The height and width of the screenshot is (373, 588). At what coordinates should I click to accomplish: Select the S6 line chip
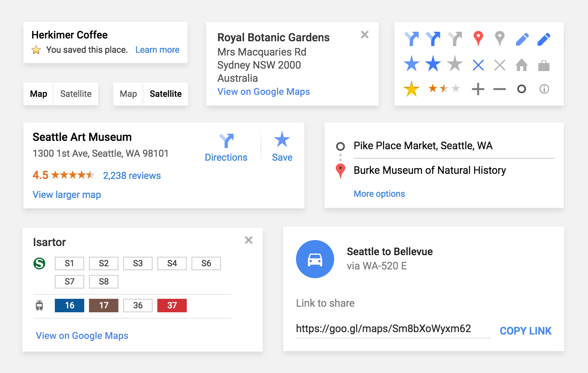pos(206,263)
